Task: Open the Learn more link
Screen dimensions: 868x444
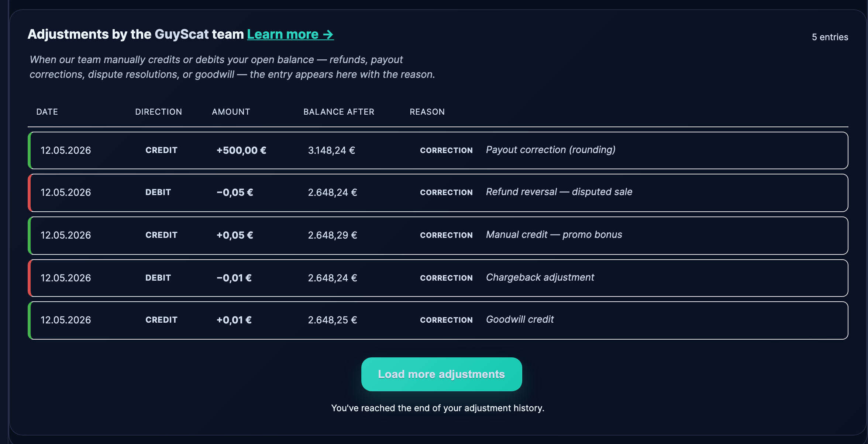Action: tap(290, 34)
